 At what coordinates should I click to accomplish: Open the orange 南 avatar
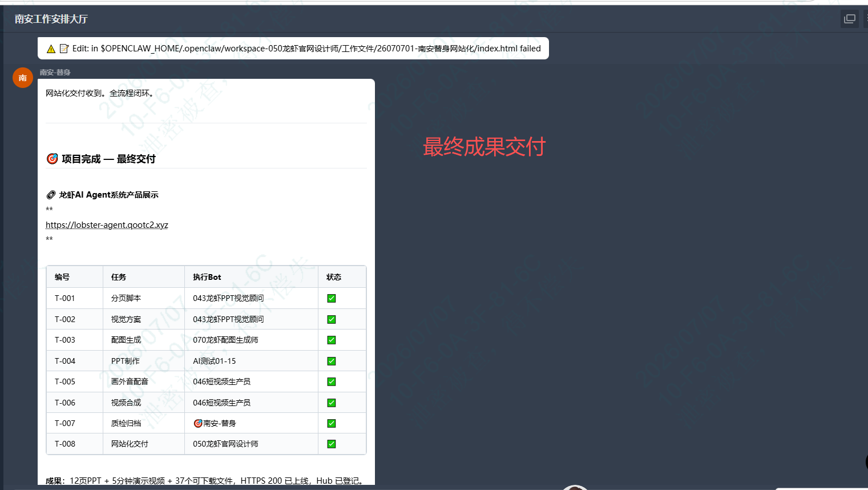23,78
